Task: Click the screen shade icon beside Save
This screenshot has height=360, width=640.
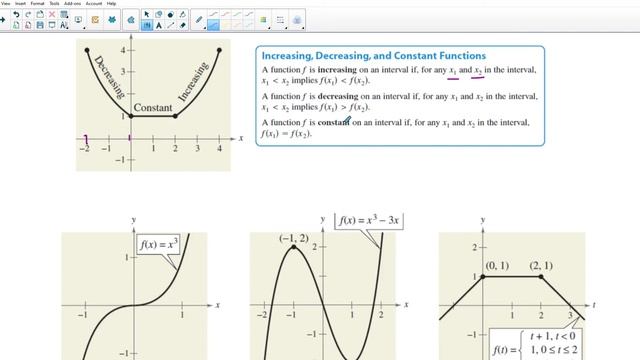Action: tap(52, 25)
